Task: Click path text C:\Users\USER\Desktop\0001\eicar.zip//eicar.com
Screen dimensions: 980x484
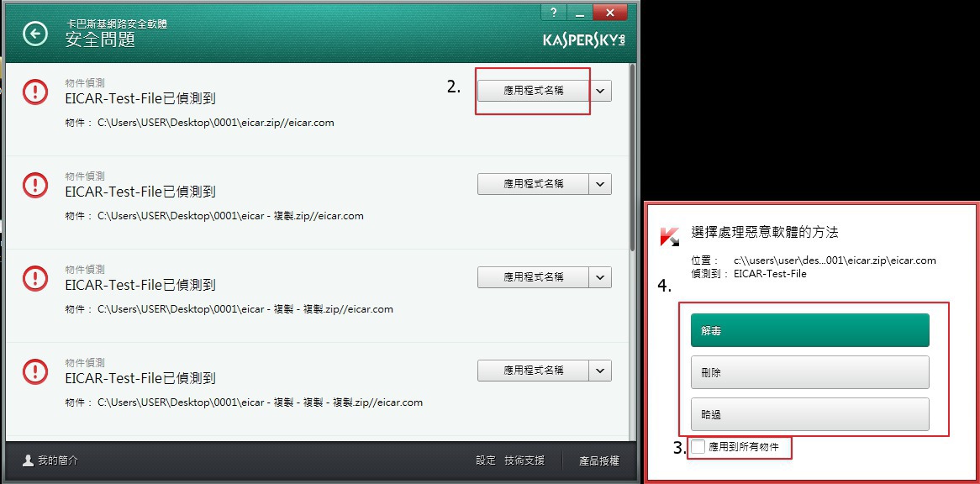Action: 216,123
